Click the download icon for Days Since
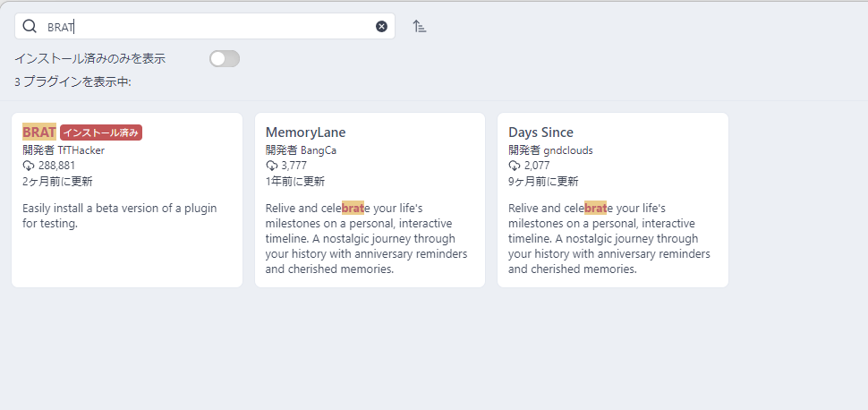The height and width of the screenshot is (410, 868). click(515, 166)
